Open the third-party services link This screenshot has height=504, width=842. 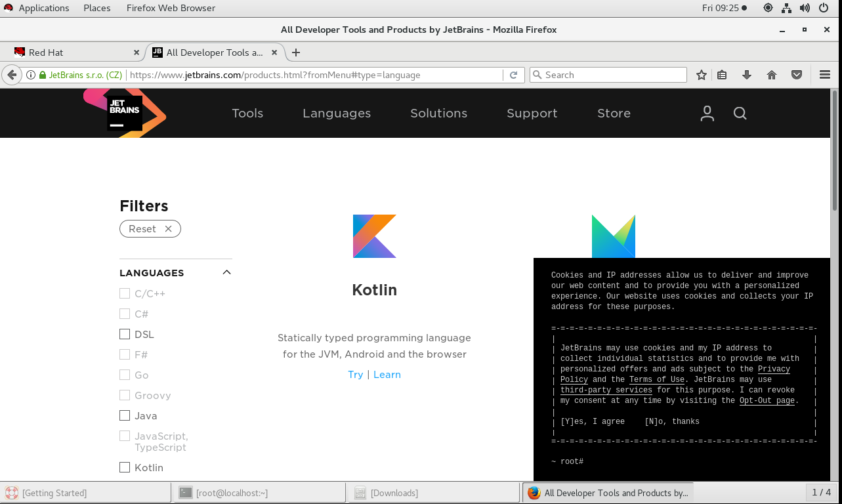(606, 390)
